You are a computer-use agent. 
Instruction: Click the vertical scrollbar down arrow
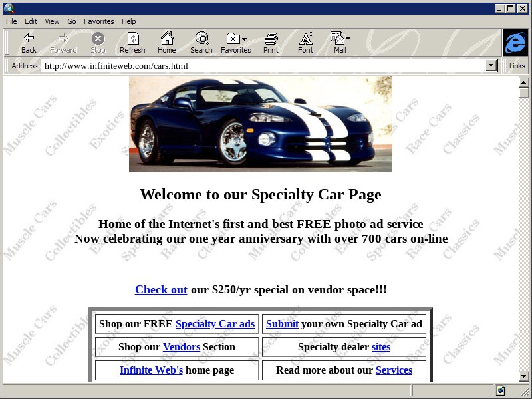point(524,376)
